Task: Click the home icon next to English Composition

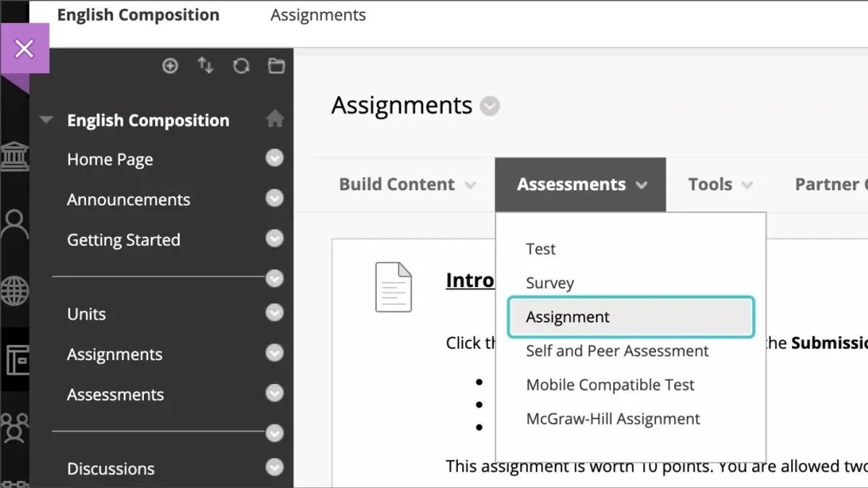Action: click(275, 119)
